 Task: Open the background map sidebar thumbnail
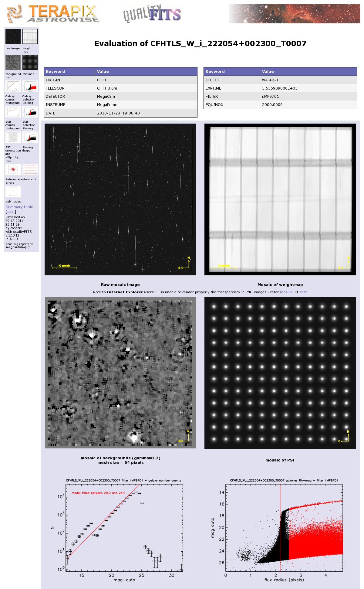click(13, 62)
